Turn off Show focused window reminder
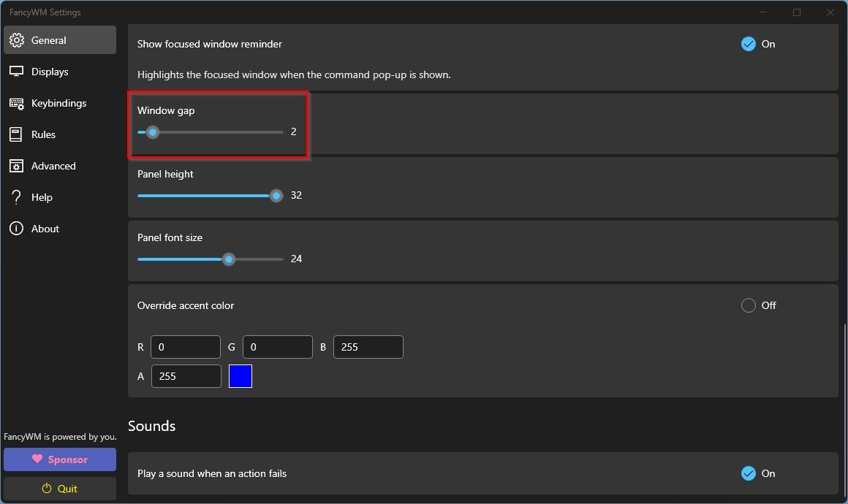Viewport: 848px width, 504px height. click(x=749, y=44)
